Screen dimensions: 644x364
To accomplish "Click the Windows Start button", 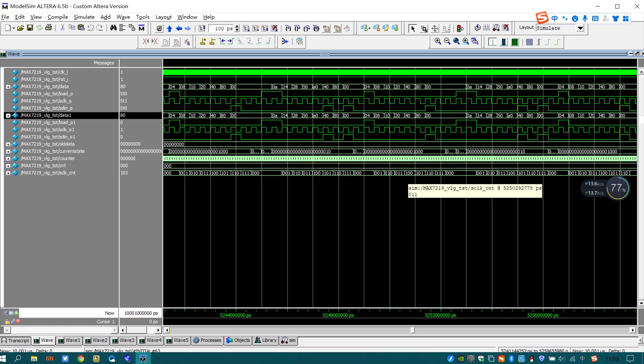I will [x=3, y=359].
